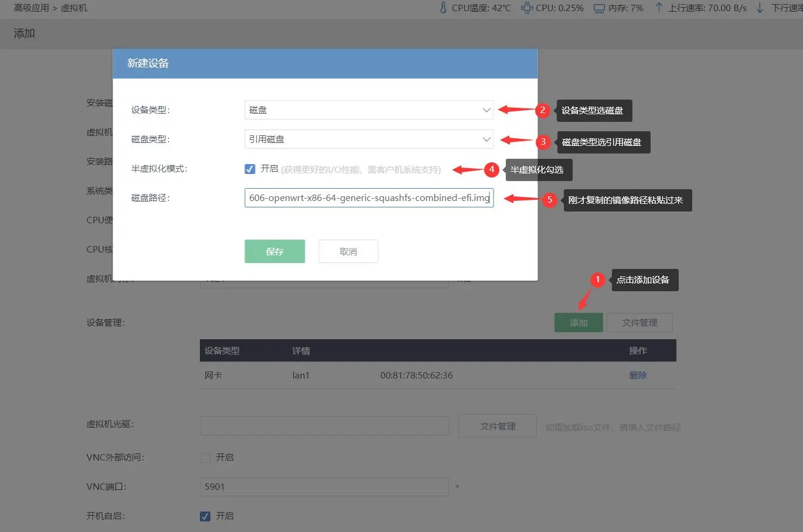The image size is (803, 532).
Task: Open 文件管理 next to virtual CD drive
Action: coord(498,427)
